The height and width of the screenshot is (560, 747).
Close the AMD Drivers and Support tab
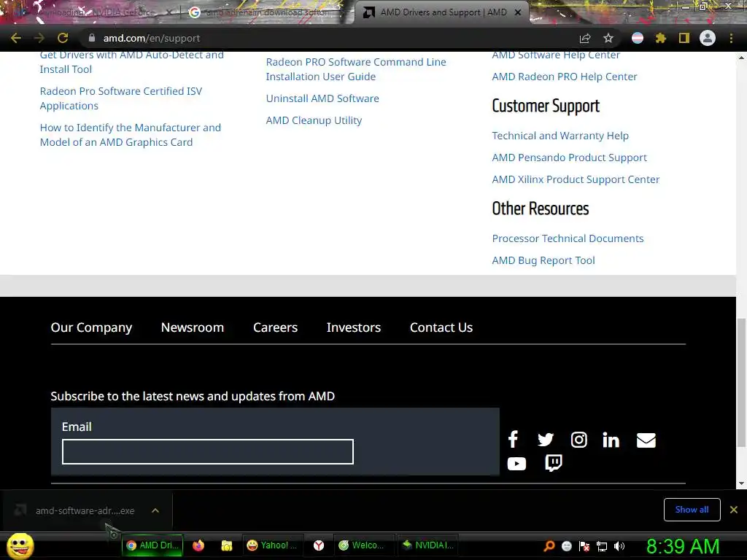click(x=518, y=12)
